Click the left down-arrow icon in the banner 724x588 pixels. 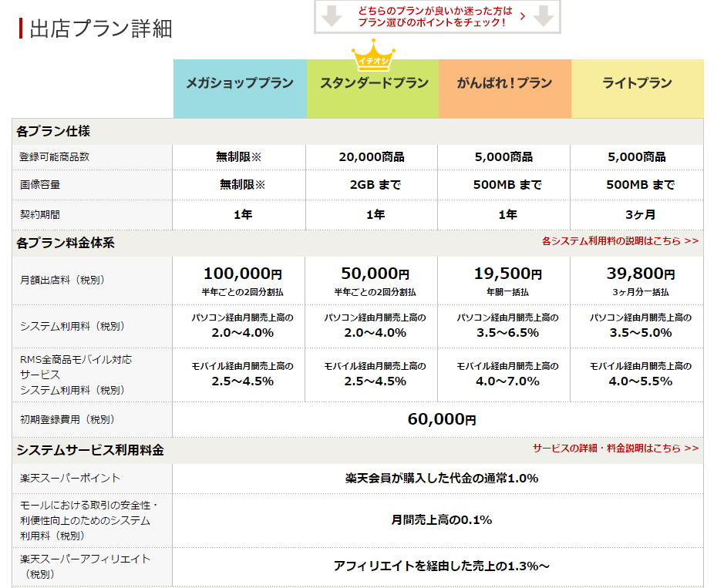[332, 16]
